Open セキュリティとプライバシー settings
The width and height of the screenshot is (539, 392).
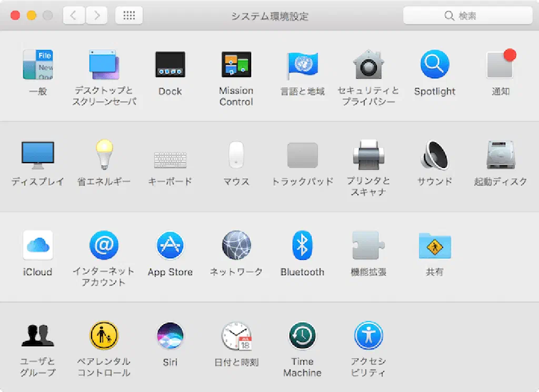[x=368, y=65]
